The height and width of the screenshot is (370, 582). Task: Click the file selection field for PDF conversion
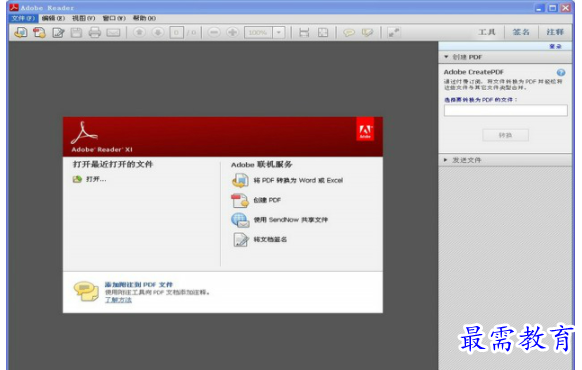[506, 110]
